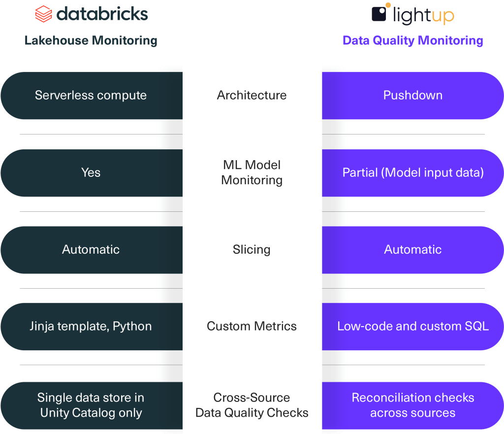Select Reconciliation checks across sources pill
The height and width of the screenshot is (434, 504).
413,405
